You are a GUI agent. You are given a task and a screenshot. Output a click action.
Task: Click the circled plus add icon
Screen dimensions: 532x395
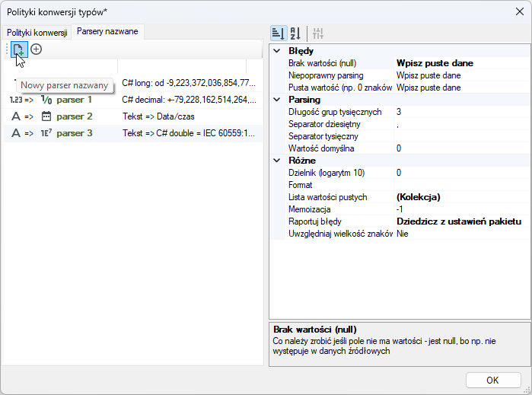coord(36,49)
